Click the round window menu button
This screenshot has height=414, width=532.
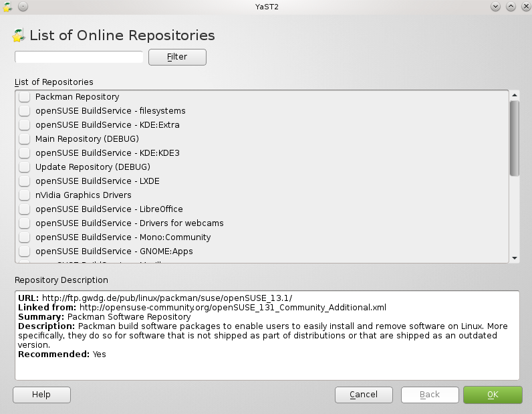(23, 7)
